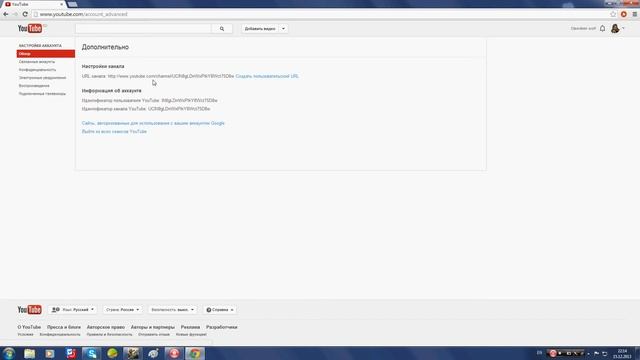Click the Условия footer link
The image size is (640, 360).
[25, 335]
